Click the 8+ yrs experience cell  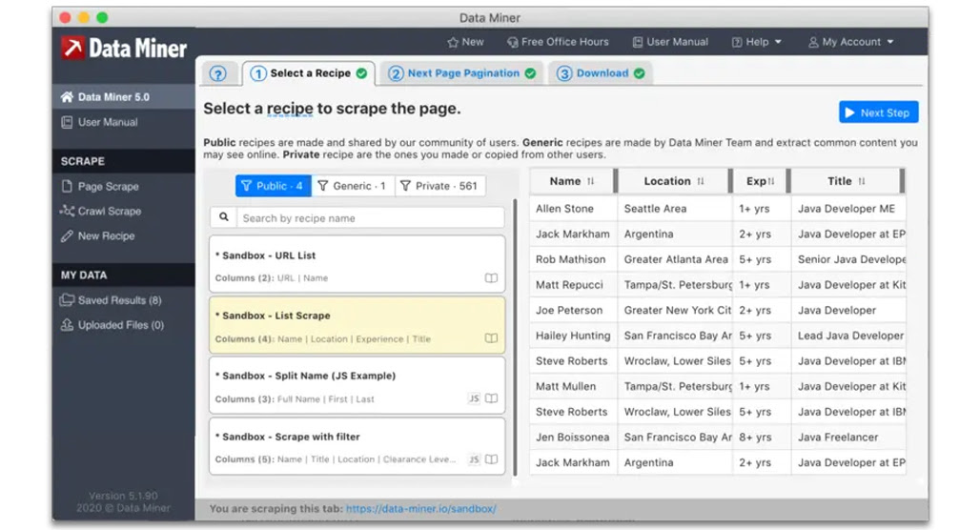tap(762, 437)
